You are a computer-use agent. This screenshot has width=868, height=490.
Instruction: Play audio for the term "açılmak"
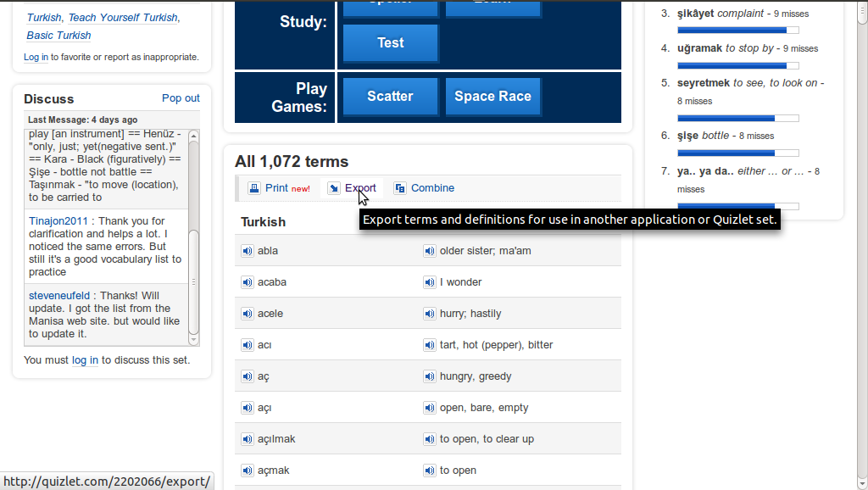(x=247, y=438)
